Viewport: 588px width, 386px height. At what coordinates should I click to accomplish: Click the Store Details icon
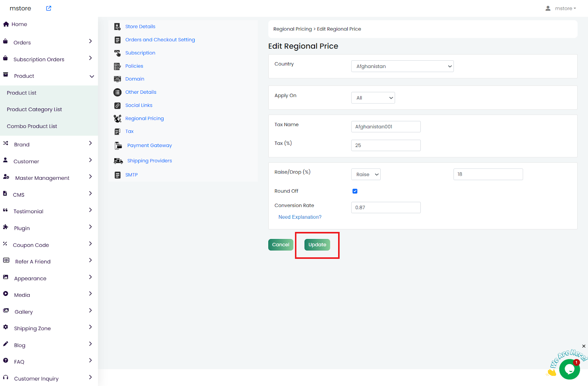click(x=117, y=26)
